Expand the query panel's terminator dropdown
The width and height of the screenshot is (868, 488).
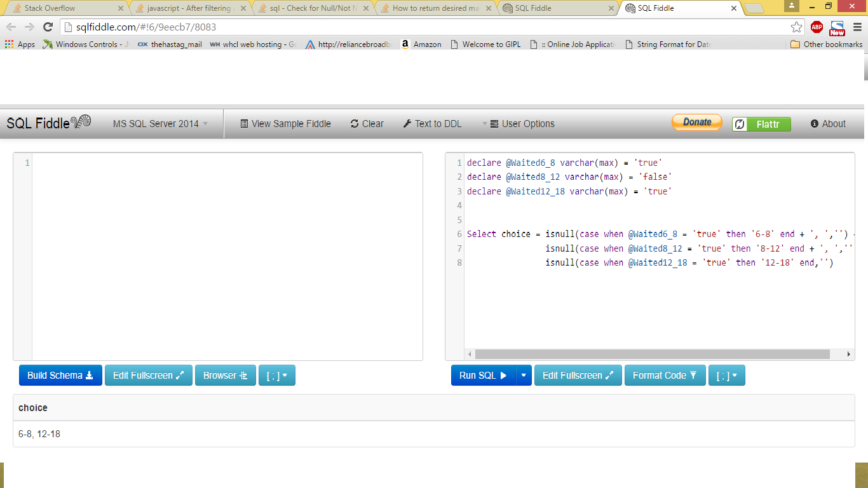pos(727,376)
